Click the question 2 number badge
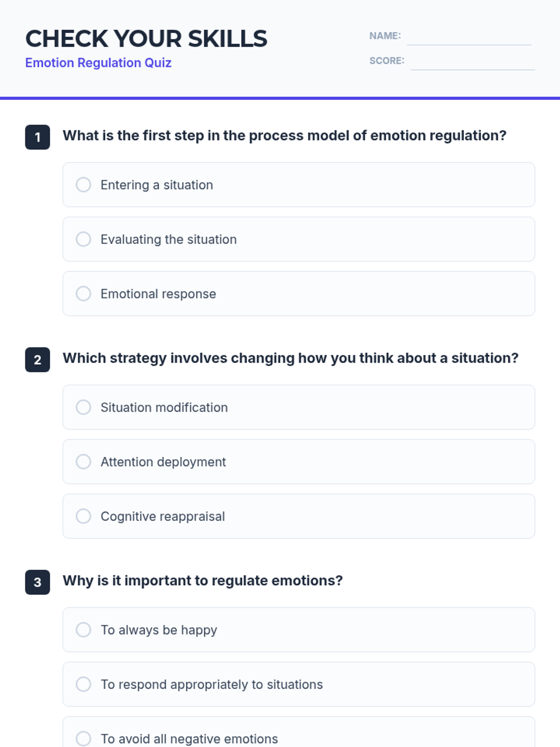This screenshot has width=560, height=747. point(37,360)
